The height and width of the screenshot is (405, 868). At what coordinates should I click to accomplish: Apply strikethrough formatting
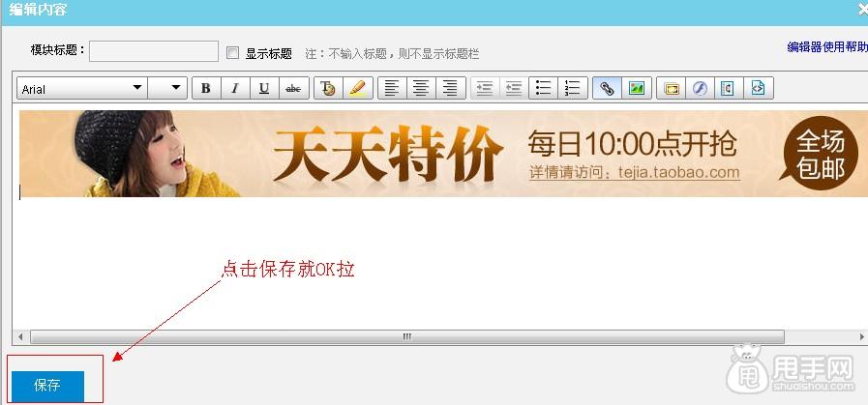click(293, 88)
